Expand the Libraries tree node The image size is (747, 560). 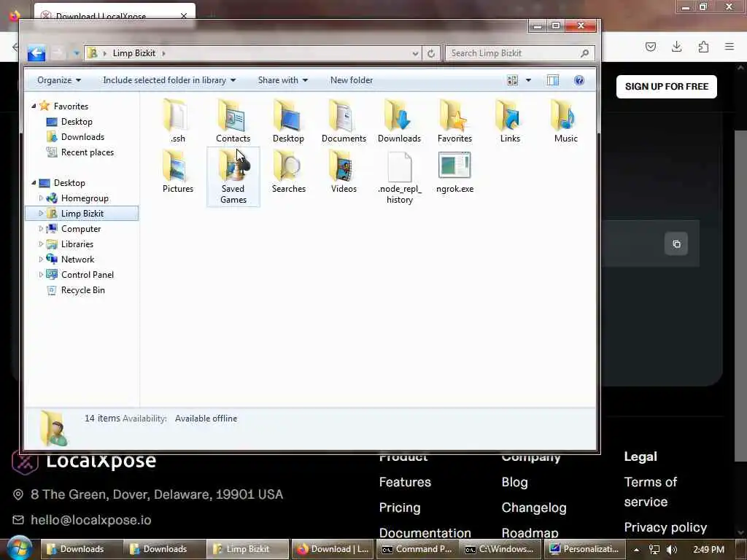[x=41, y=244]
